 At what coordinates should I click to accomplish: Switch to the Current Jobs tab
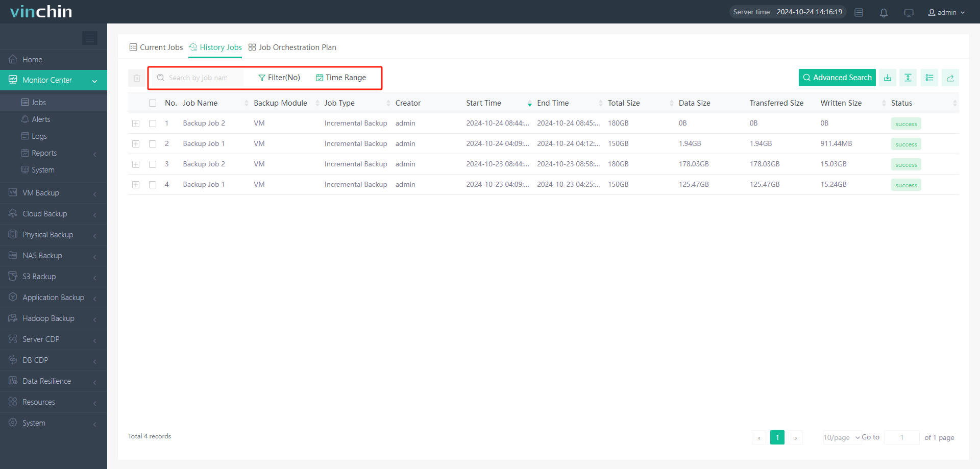(156, 47)
